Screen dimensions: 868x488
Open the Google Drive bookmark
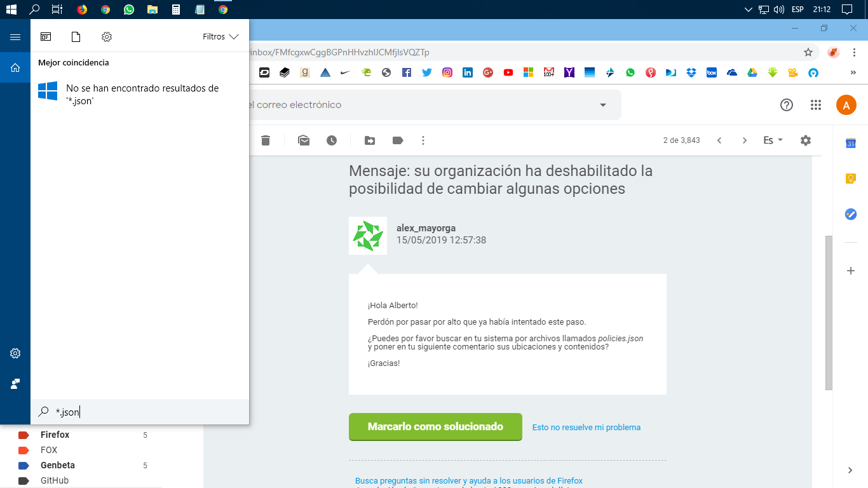click(x=752, y=72)
